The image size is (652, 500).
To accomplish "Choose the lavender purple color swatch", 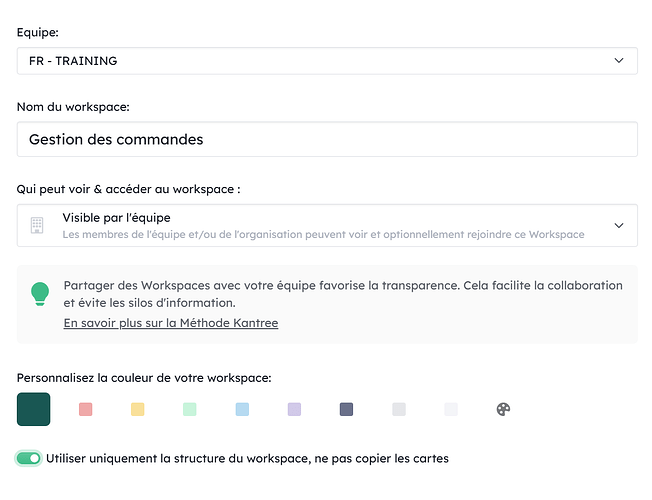I will (294, 409).
